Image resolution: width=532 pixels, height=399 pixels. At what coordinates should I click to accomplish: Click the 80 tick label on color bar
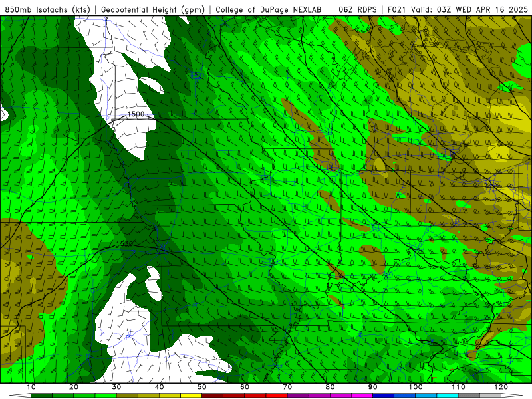pos(330,387)
